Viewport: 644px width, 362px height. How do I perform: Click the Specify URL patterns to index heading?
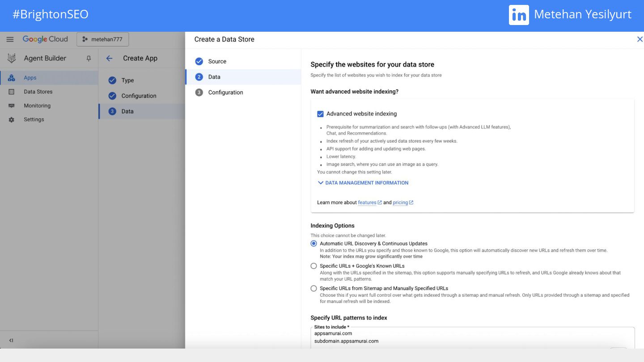(x=349, y=318)
